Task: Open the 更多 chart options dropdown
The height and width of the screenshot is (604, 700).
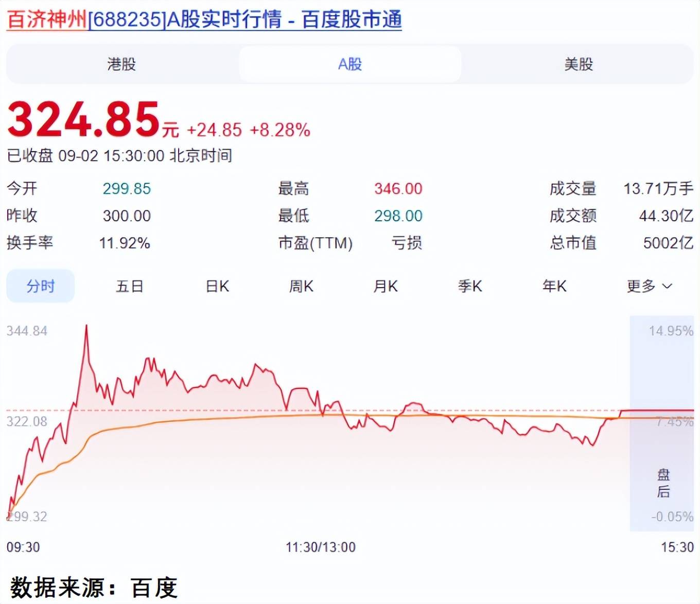Action: [640, 286]
